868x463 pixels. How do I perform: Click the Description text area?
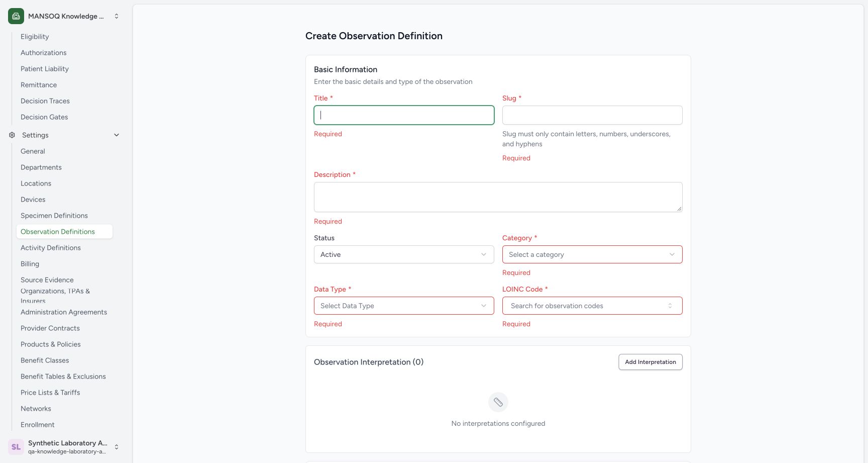(x=498, y=197)
